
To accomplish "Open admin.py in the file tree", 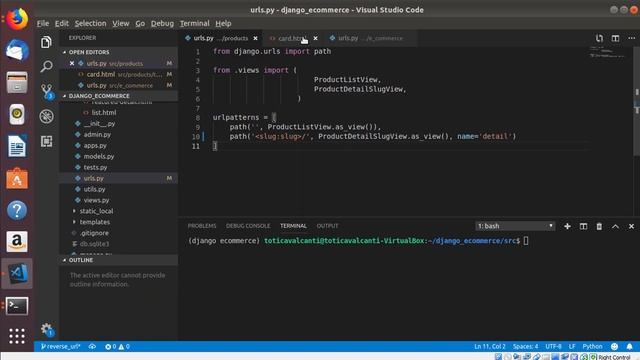I will pos(97,134).
